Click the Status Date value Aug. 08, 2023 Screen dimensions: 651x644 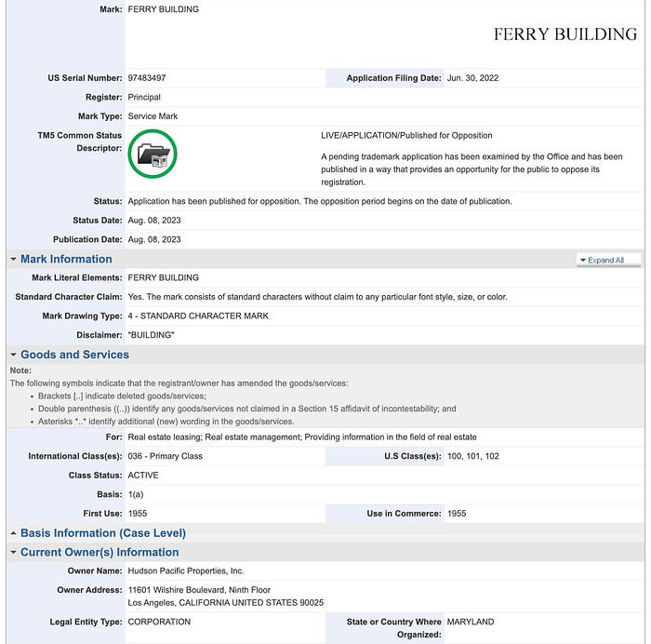pyautogui.click(x=154, y=221)
